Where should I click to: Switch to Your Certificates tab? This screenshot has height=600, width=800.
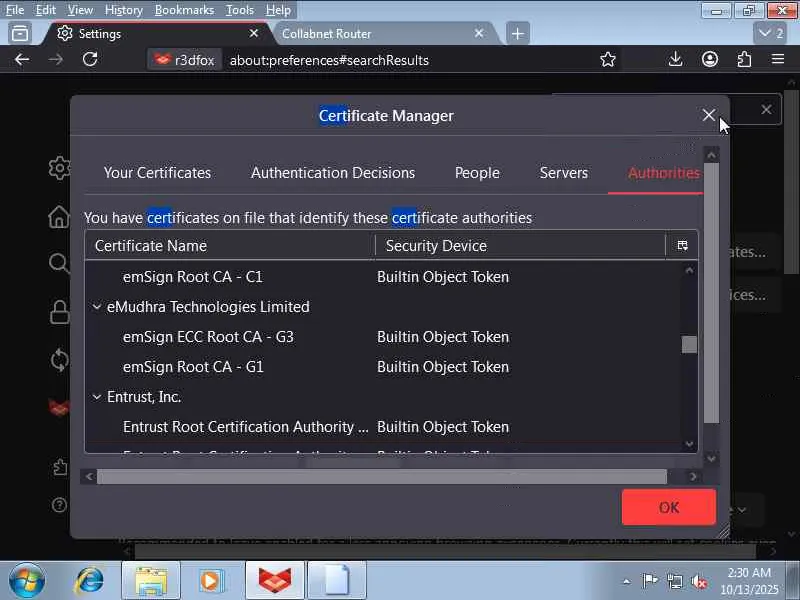pyautogui.click(x=157, y=173)
